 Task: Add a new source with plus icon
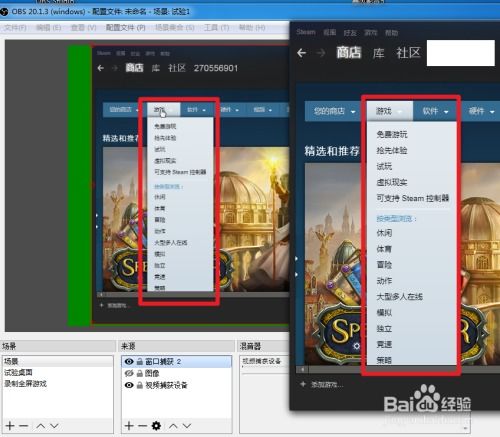point(129,426)
